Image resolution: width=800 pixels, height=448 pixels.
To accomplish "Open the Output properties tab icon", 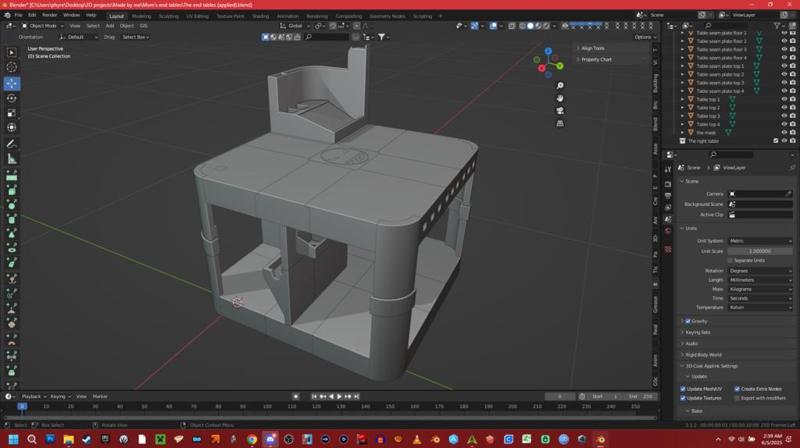I will 668,195.
